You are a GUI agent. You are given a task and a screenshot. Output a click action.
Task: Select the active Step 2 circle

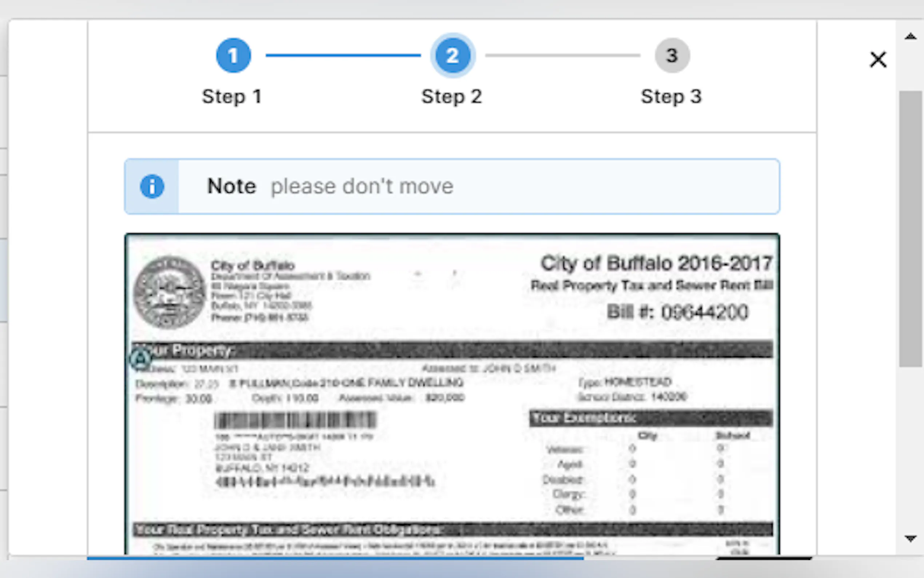[x=453, y=55]
